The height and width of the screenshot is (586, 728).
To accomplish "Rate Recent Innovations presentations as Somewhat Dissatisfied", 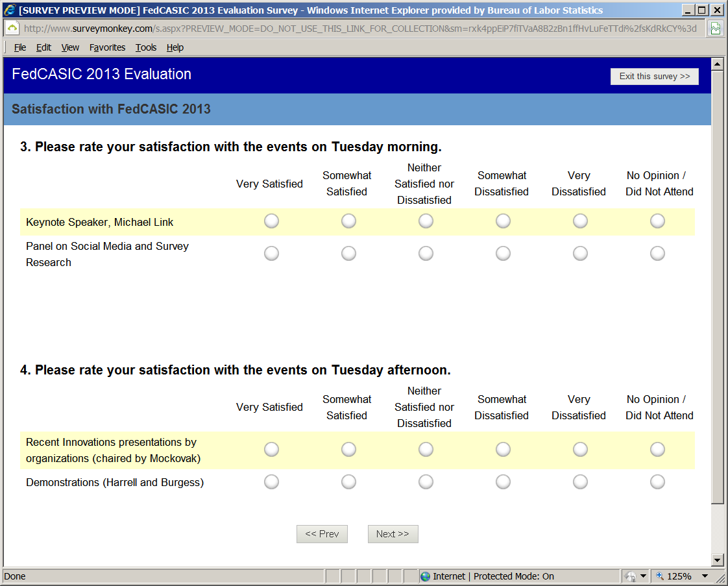I will [x=503, y=450].
